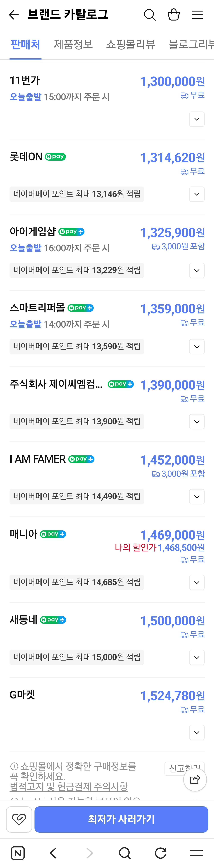Expand the 롯데ON seller details
The height and width of the screenshot is (868, 214).
coord(197,194)
